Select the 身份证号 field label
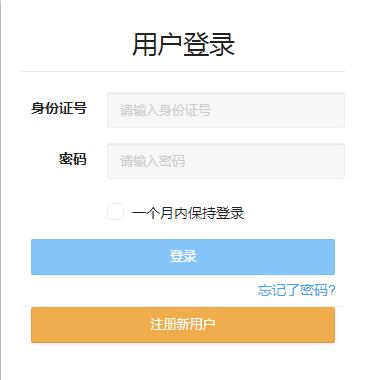This screenshot has width=365, height=380. click(x=59, y=108)
